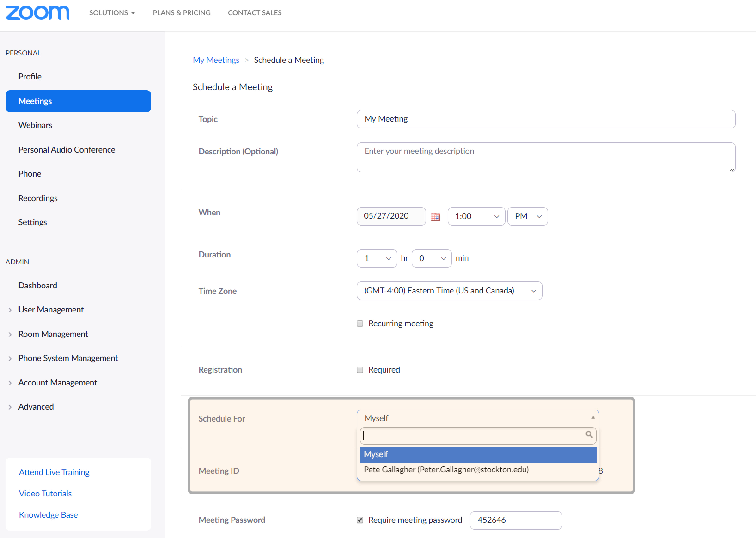Viewport: 756px width, 538px height.
Task: Click PLANS & PRICING in the top bar
Action: click(x=182, y=12)
